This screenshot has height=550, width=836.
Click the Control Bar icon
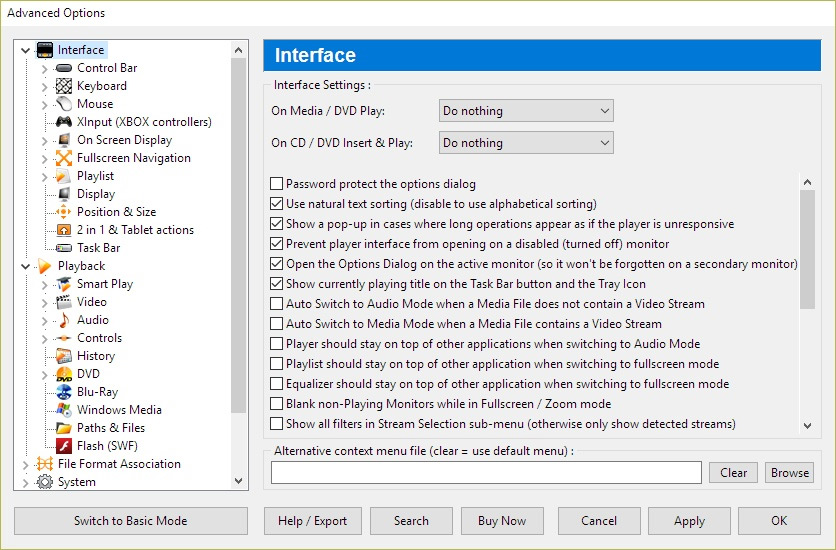(x=64, y=68)
